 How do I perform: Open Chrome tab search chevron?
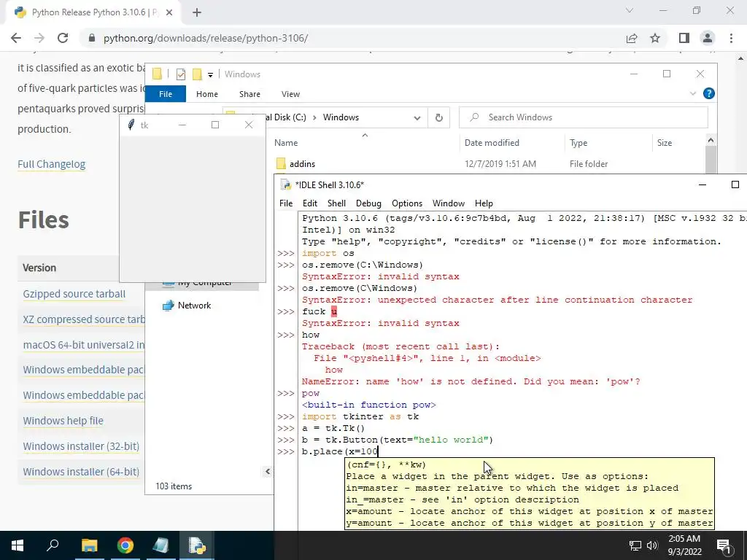pos(630,10)
